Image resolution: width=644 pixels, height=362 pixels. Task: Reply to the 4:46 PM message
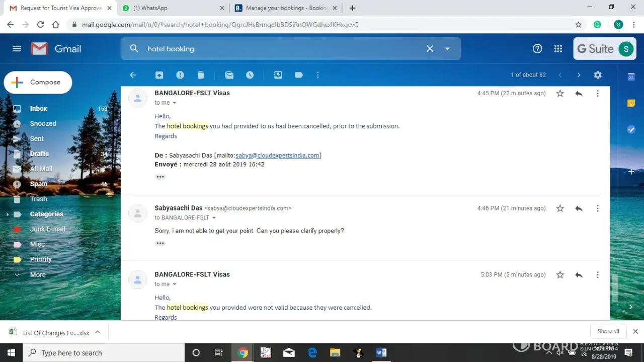(x=579, y=208)
